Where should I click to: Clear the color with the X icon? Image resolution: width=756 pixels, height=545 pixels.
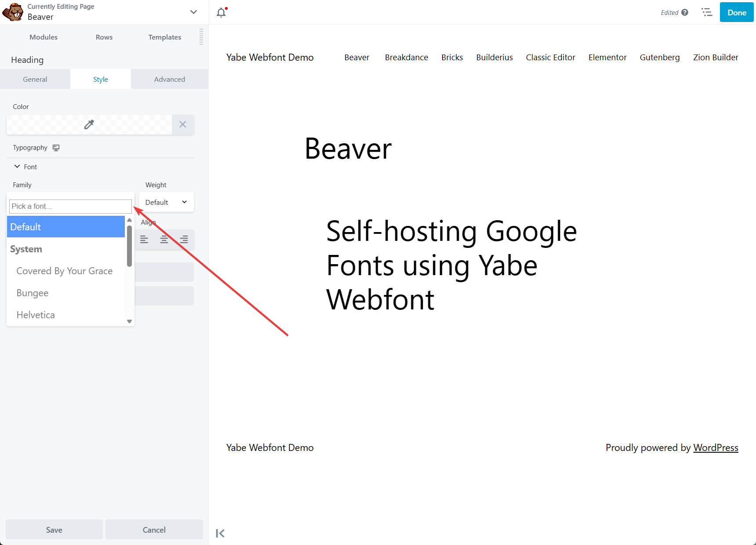183,124
